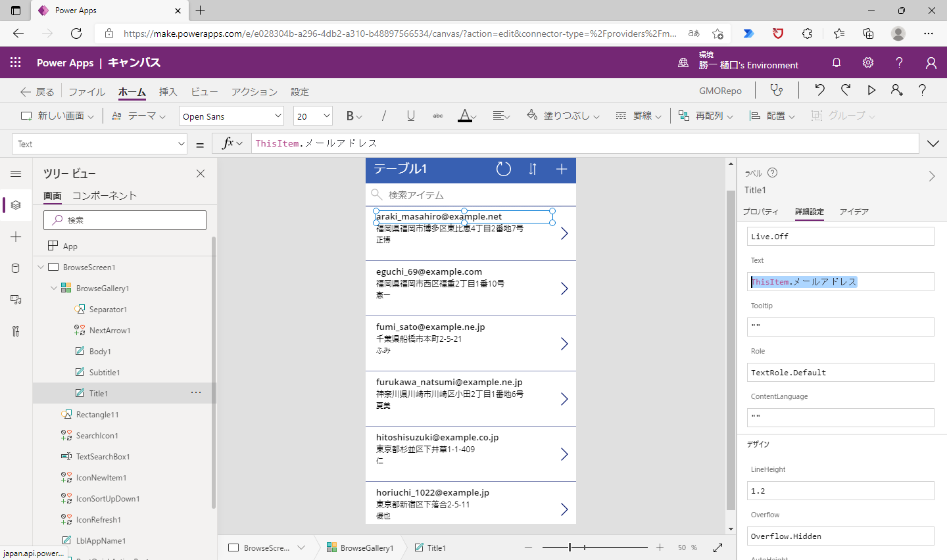Edit the Overflow.Hidden property field
947x560 pixels.
(x=840, y=536)
